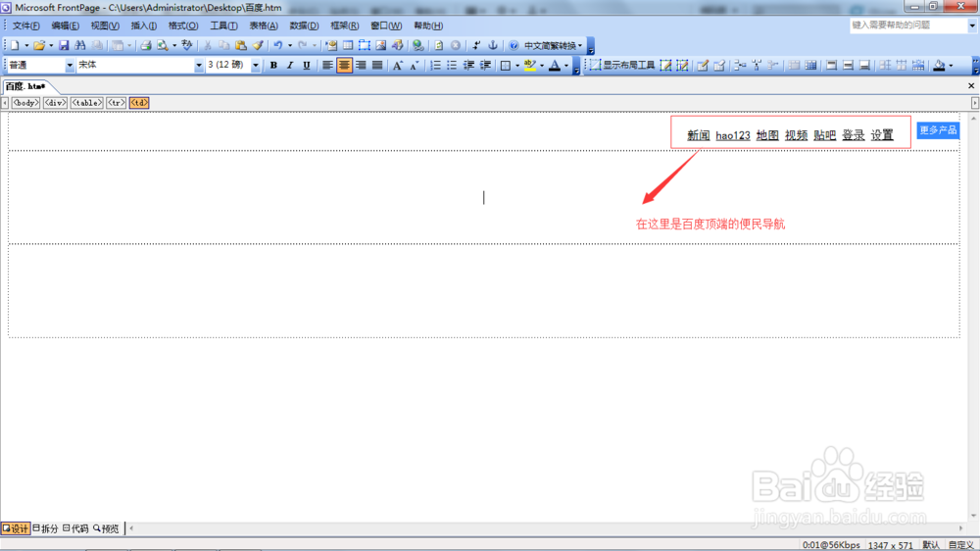Increase font size with large A icon
This screenshot has height=551, width=980.
tap(398, 65)
